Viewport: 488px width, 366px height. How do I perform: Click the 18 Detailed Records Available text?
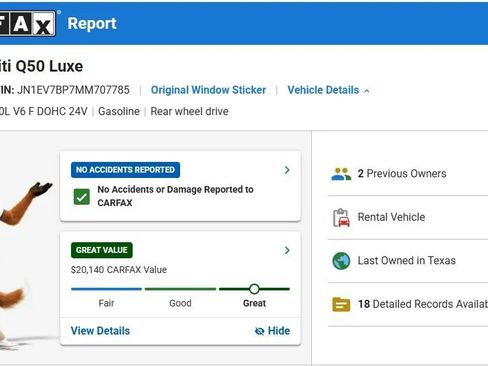pos(423,304)
